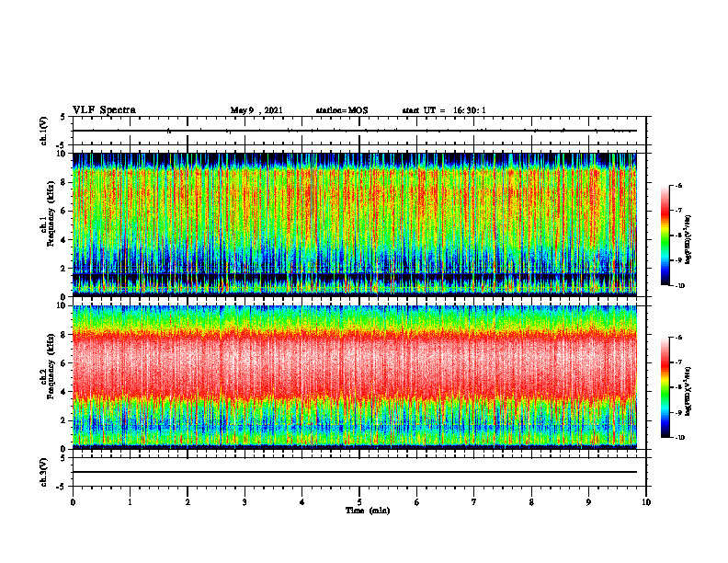Click the ch.1 spectrogram color bar
This screenshot has width=728, height=563.
[665, 236]
